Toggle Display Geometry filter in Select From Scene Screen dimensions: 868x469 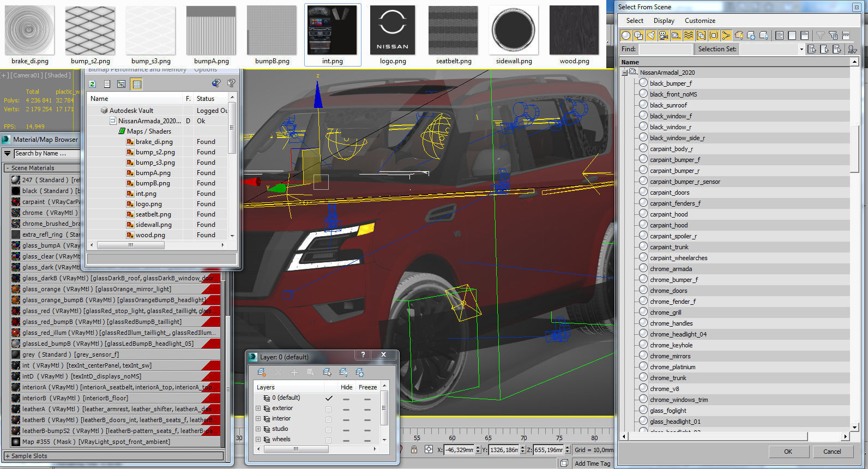pyautogui.click(x=626, y=35)
